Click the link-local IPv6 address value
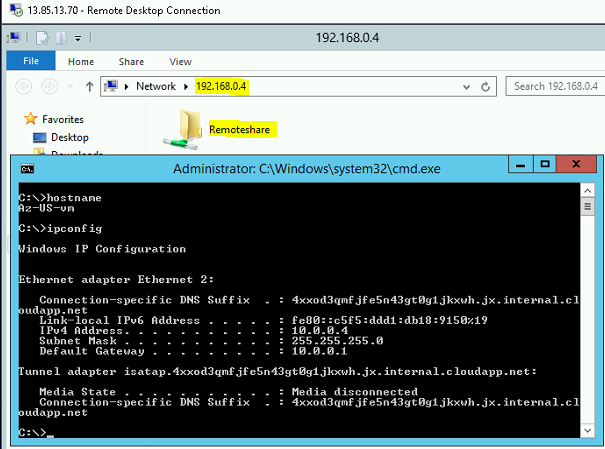 pyautogui.click(x=390, y=320)
